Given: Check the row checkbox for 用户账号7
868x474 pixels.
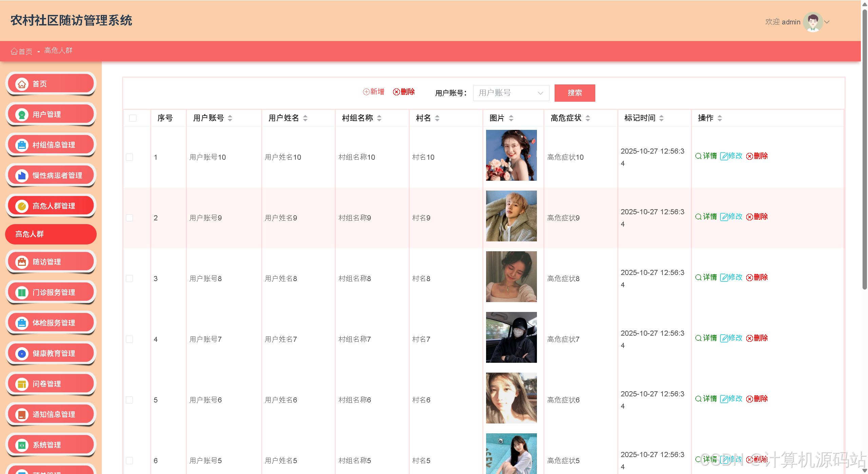Looking at the screenshot, I should [x=129, y=339].
